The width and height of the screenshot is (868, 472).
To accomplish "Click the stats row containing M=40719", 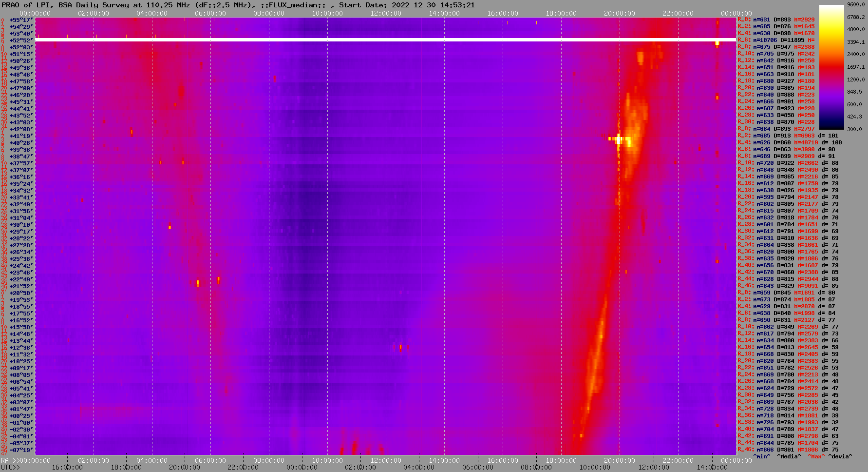I will pos(790,142).
